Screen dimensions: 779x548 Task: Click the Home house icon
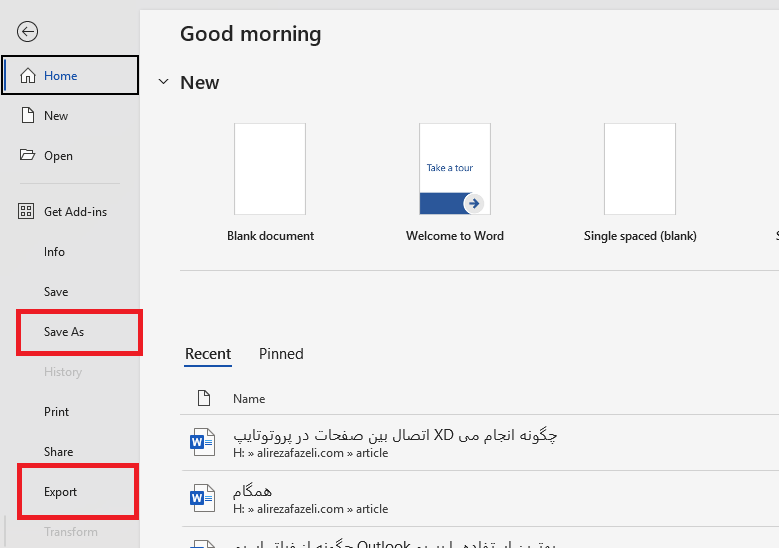click(28, 76)
